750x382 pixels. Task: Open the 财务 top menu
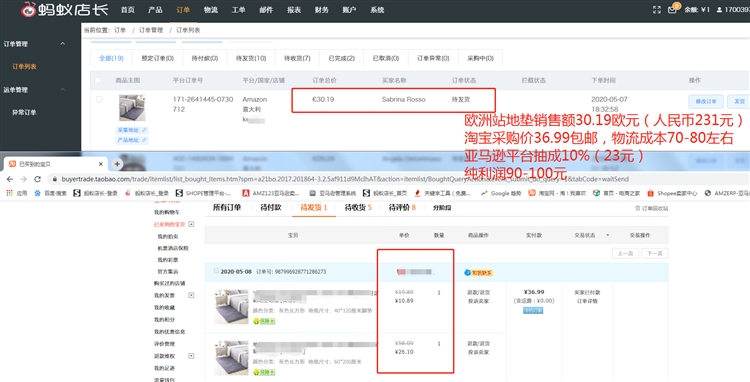[321, 10]
